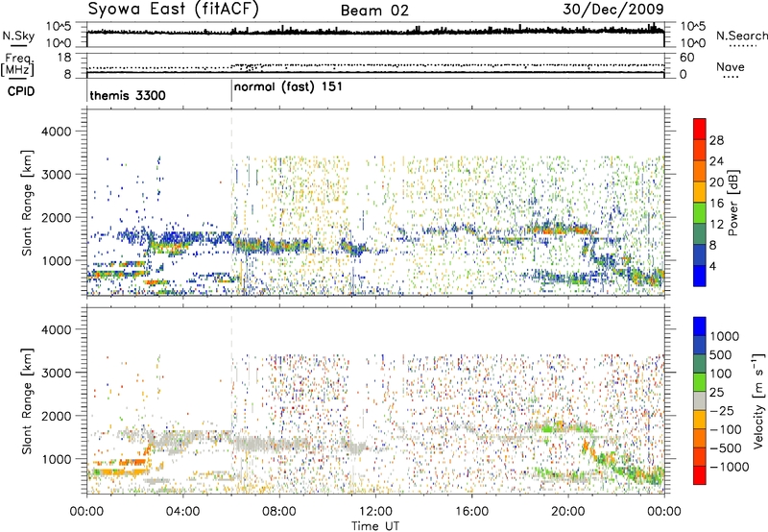The height and width of the screenshot is (532, 768).
Task: Click the 'Slant Range [km]' label of power panel
Action: [27, 203]
